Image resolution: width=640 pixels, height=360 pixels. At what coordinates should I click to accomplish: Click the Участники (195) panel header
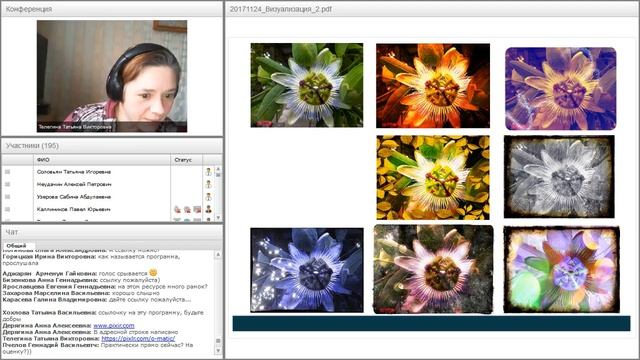[112, 146]
